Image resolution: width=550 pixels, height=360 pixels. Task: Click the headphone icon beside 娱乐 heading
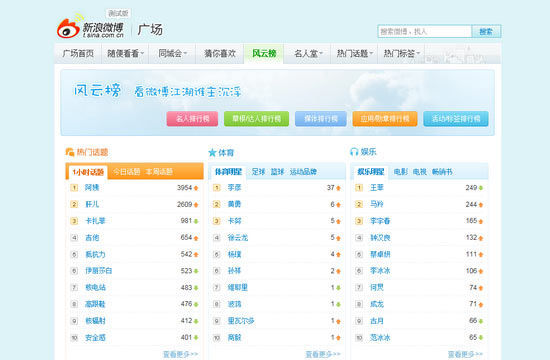tap(354, 152)
